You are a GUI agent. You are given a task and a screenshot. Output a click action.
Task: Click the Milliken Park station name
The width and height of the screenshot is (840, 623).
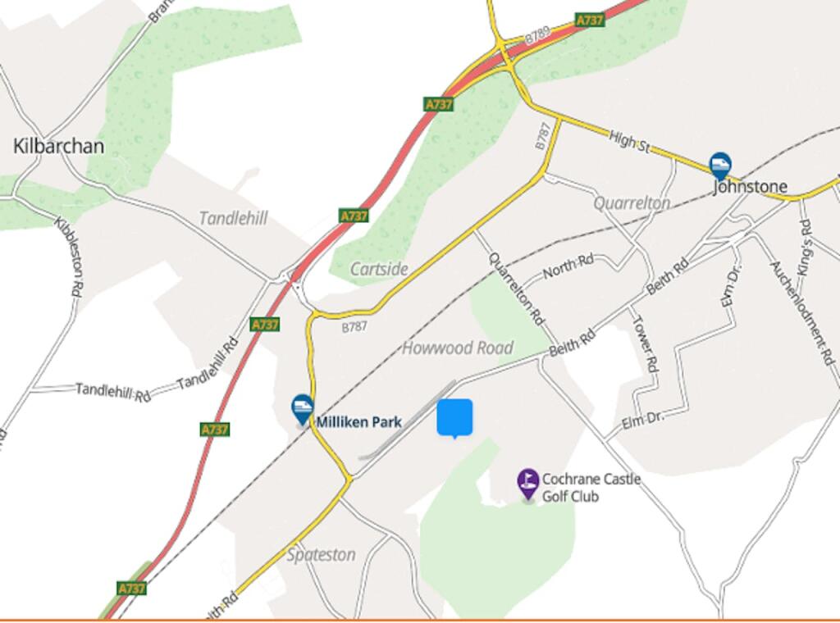click(x=359, y=422)
